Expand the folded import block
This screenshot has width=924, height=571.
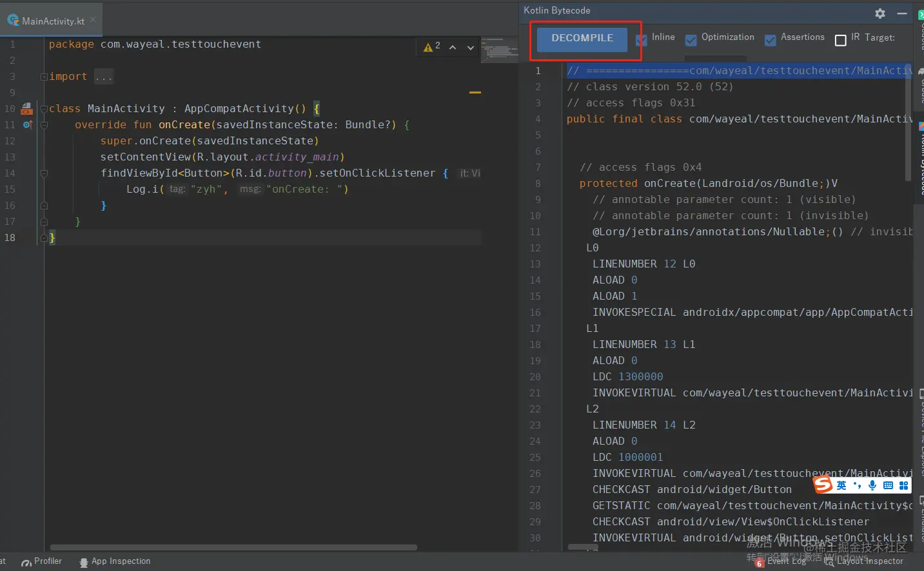44,77
